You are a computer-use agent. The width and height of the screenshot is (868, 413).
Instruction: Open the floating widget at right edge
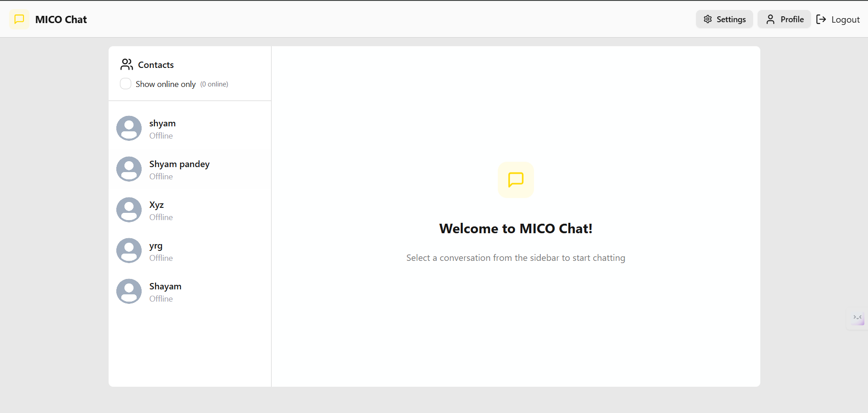point(858,318)
